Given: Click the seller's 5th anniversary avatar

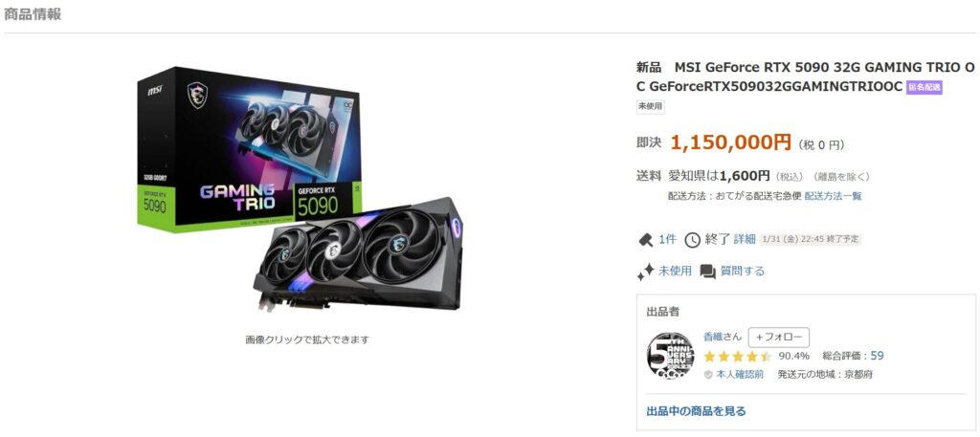Looking at the screenshot, I should click(670, 356).
